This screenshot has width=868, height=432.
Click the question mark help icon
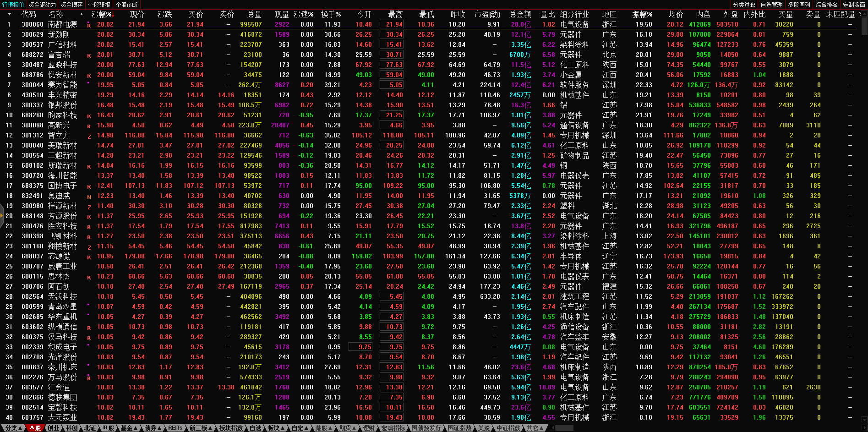860,14
